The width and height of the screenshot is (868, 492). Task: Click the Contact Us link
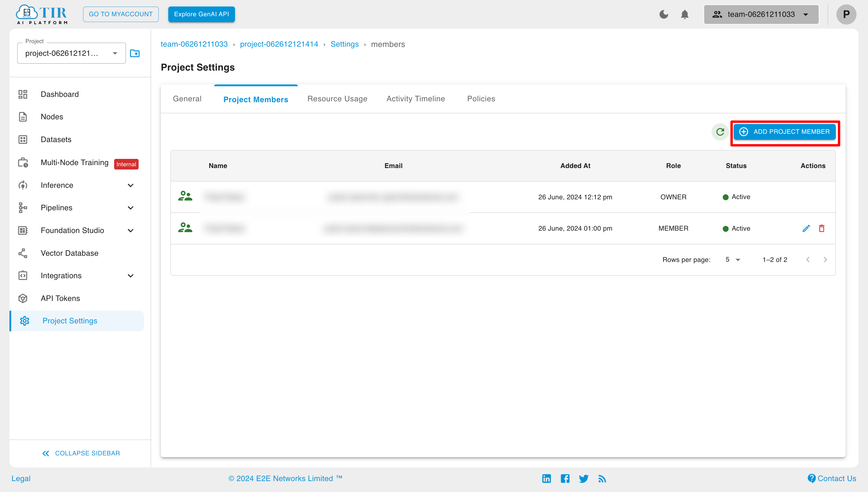click(831, 478)
